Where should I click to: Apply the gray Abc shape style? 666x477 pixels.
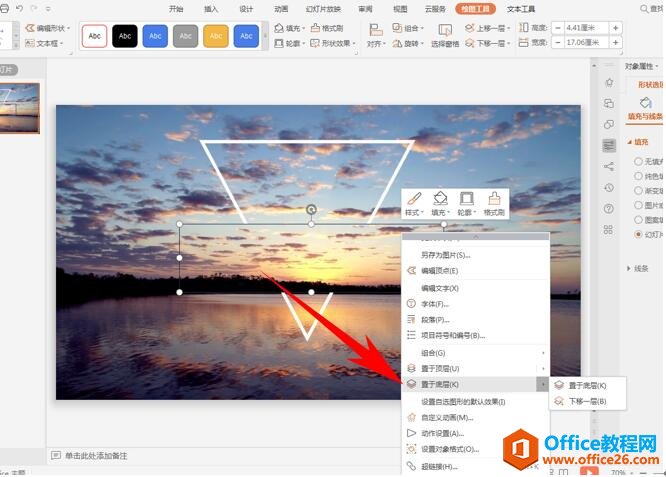(x=186, y=36)
